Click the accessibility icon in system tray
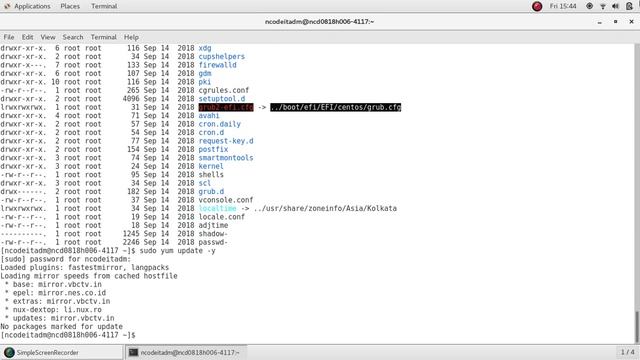This screenshot has width=640, height=360. 589,6
